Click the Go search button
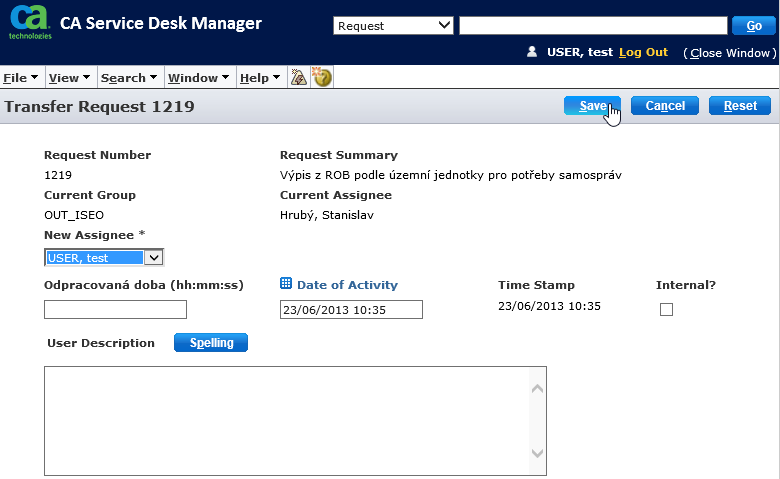The height and width of the screenshot is (479, 780). 754,25
